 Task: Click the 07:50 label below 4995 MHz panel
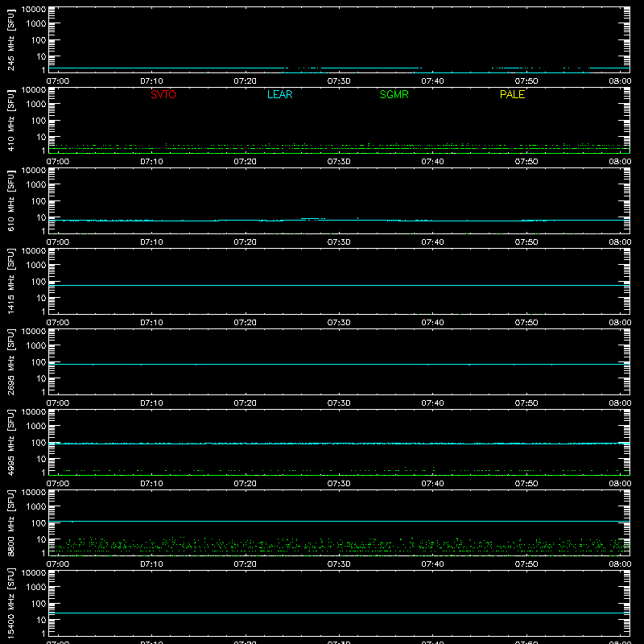(526, 484)
